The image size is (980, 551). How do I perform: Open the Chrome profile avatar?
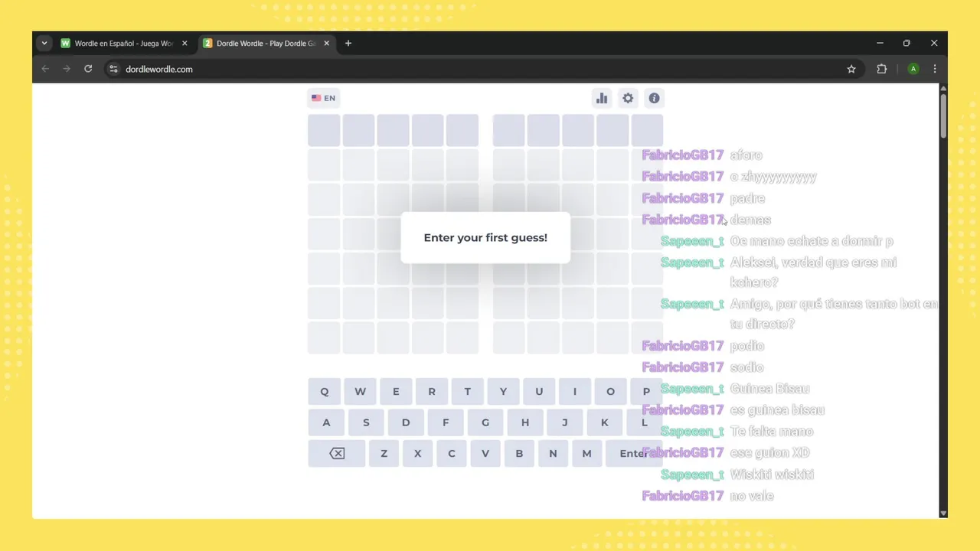(913, 69)
